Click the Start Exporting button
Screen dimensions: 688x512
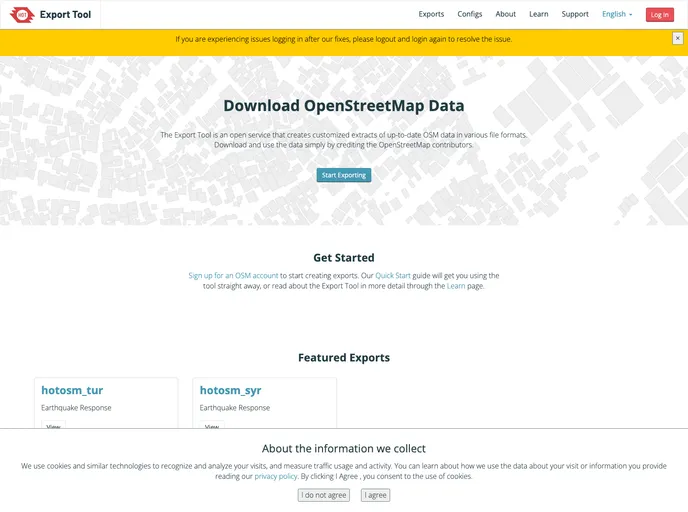344,175
